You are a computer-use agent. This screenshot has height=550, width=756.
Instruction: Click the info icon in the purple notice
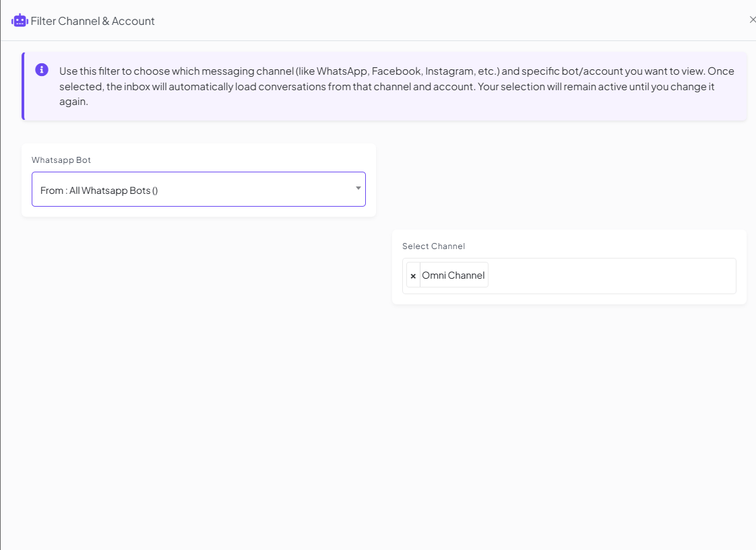tap(42, 70)
